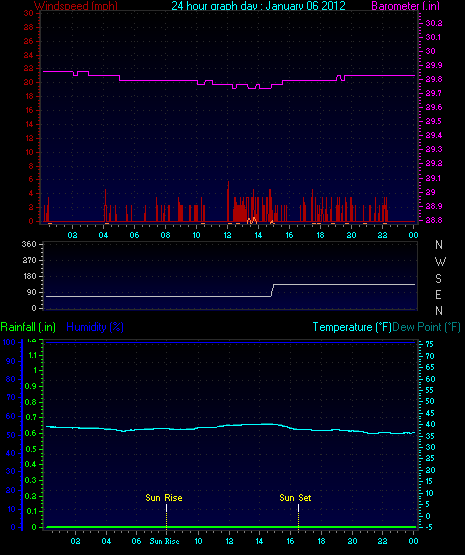465x555 pixels.
Task: Click the tallest windspeed spike near noon
Action: coord(228,201)
